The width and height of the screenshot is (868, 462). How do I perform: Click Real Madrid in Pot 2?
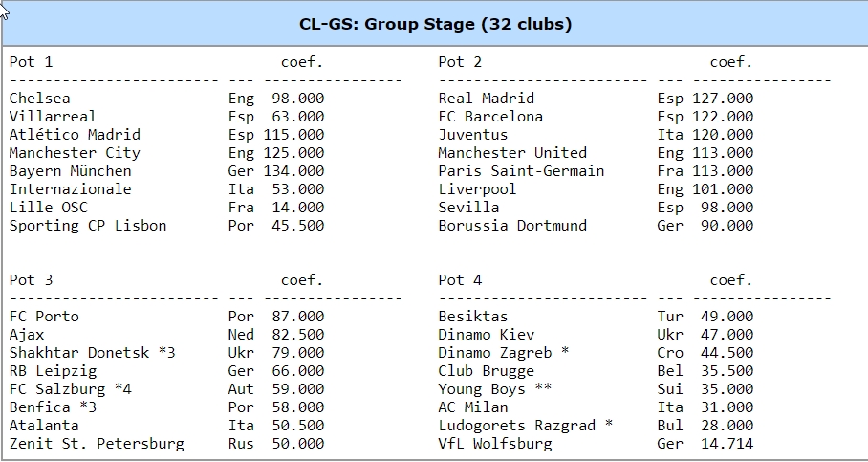(486, 99)
